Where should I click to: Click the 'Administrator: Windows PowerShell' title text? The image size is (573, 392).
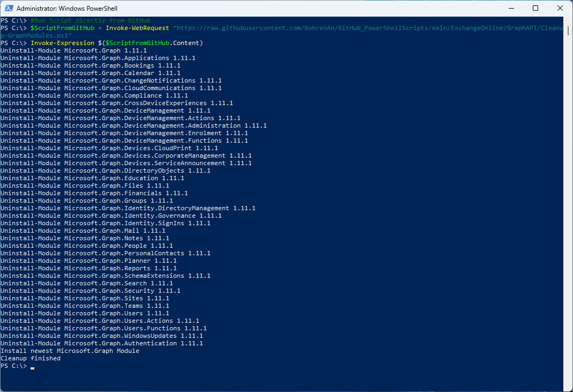click(x=67, y=9)
